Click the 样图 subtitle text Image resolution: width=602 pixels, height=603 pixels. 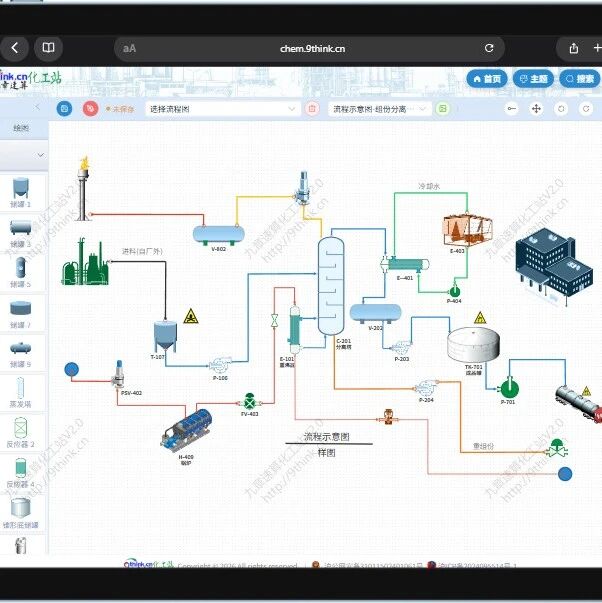(327, 453)
